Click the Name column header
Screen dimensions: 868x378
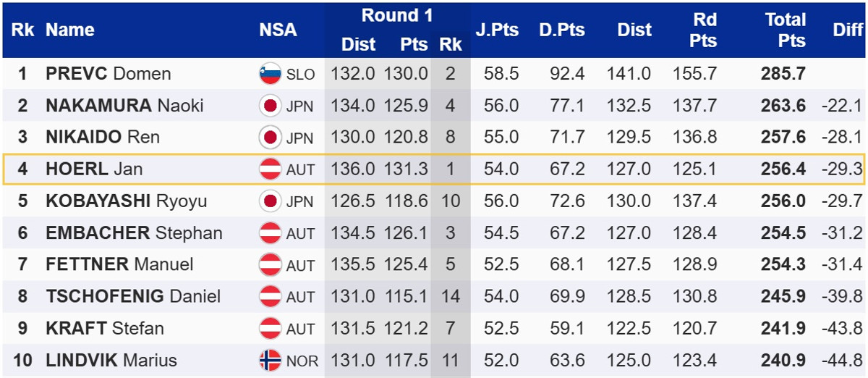coord(69,30)
